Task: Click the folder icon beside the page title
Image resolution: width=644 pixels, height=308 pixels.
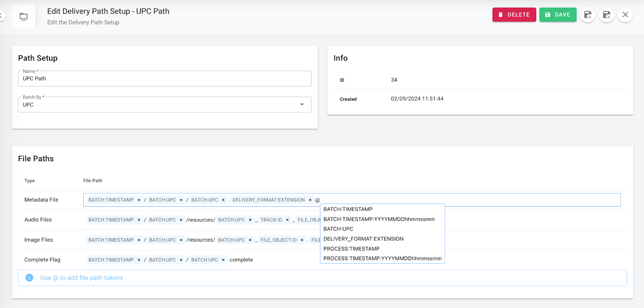Action: [x=24, y=16]
